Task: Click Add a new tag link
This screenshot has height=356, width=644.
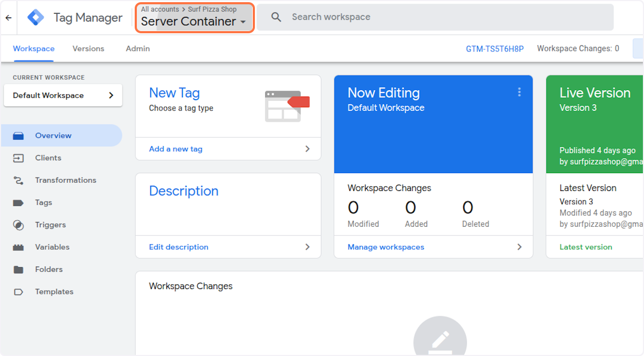Action: (175, 149)
